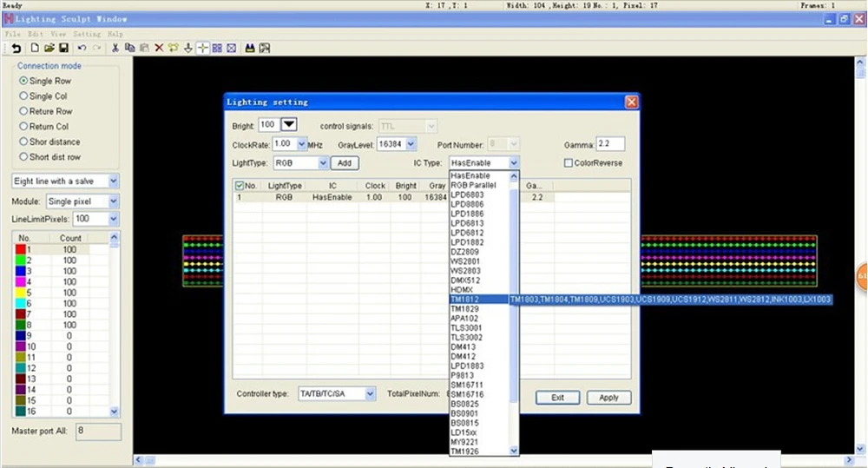Open the GrayLevel dropdown
This screenshot has width=868, height=468.
click(x=411, y=144)
